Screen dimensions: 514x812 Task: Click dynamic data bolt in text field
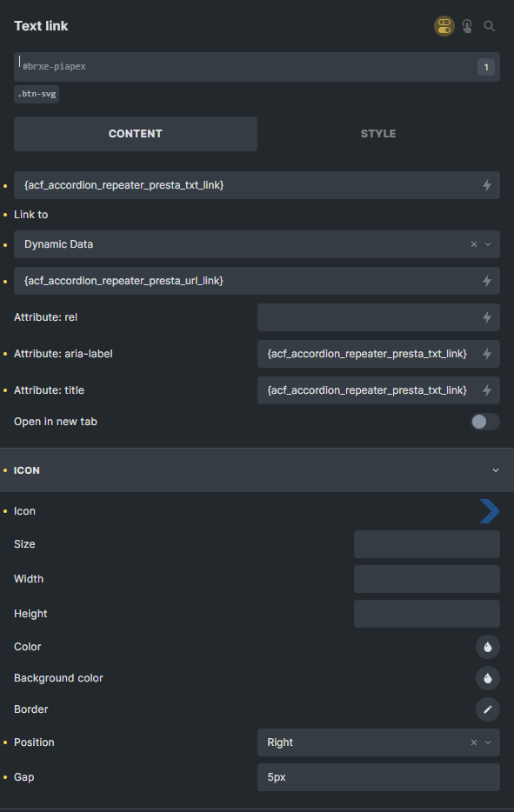pos(487,185)
